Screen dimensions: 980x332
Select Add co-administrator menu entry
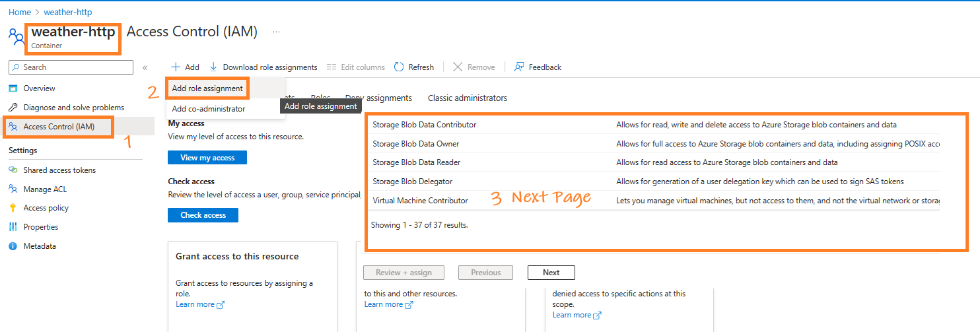[x=209, y=109]
